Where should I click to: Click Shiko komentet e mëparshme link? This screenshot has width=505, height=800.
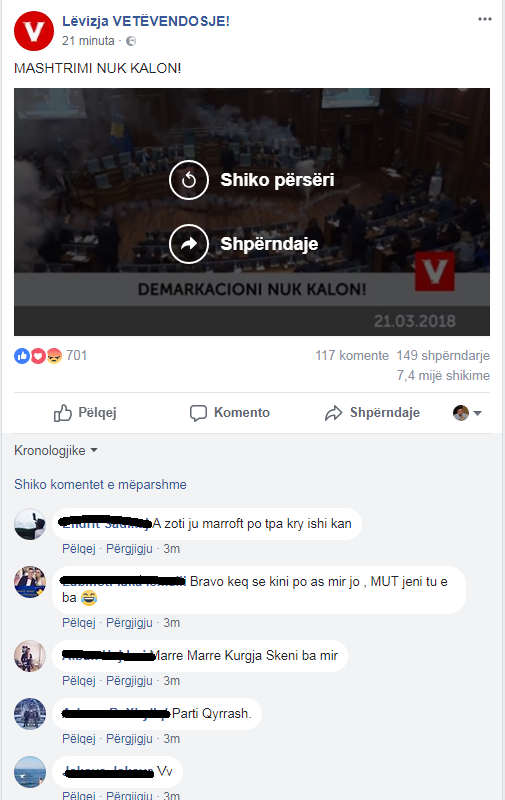click(100, 484)
